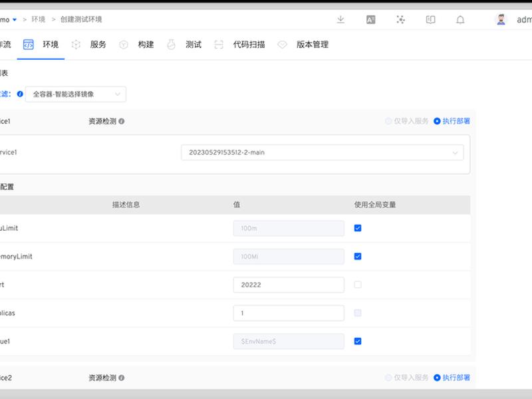532x399 pixels.
Task: Click info icon next to first 资源检测
Action: point(122,121)
